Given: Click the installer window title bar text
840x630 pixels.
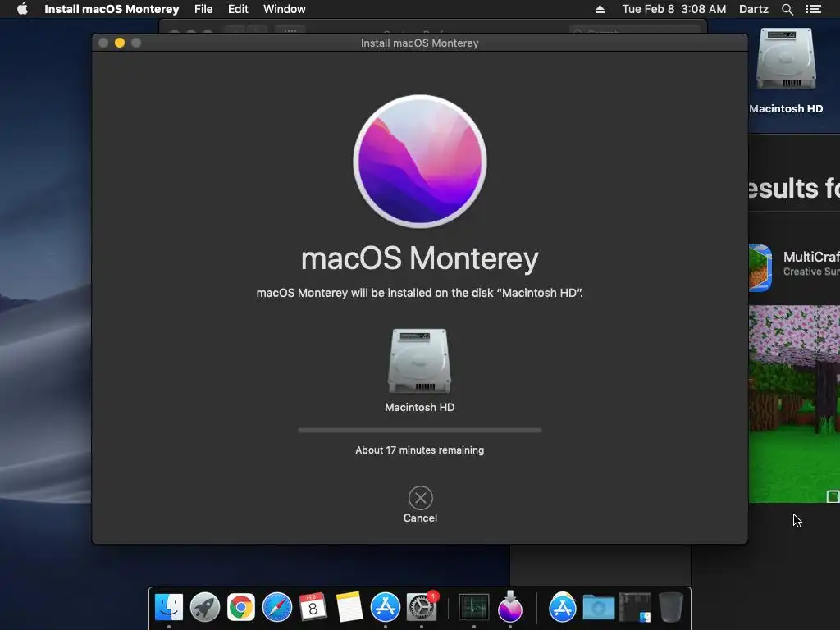Looking at the screenshot, I should [x=420, y=43].
